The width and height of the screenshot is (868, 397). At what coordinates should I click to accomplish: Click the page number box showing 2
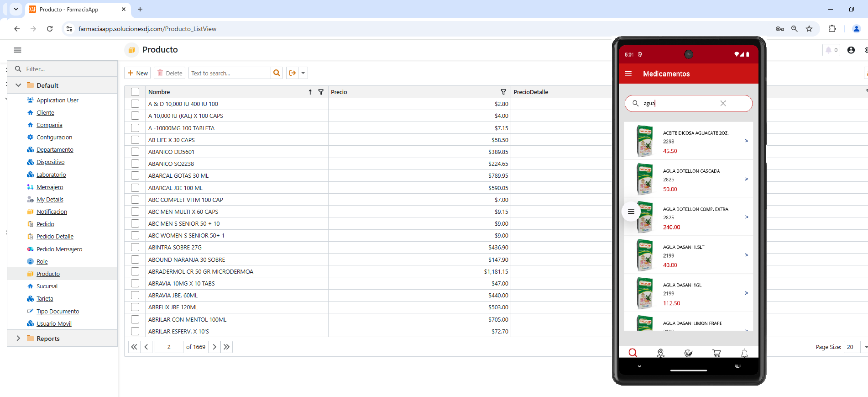pos(169,347)
